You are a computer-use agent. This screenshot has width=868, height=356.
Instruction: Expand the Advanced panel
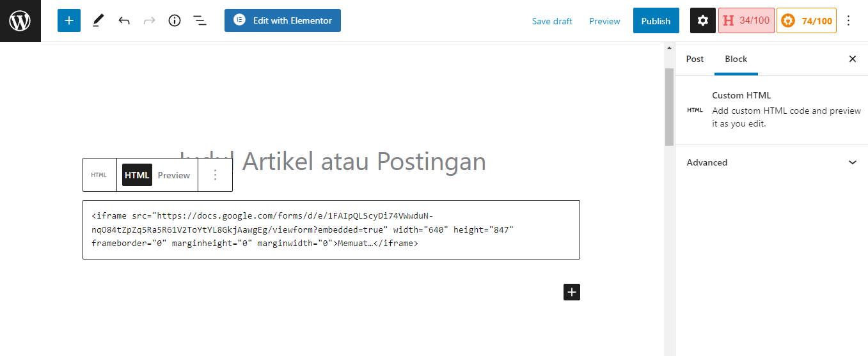[x=771, y=162]
